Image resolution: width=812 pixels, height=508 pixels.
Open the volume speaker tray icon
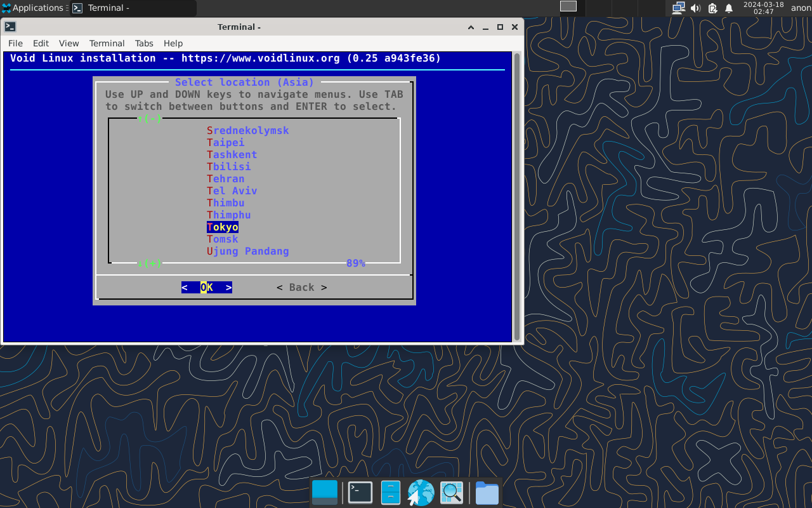[x=695, y=8]
